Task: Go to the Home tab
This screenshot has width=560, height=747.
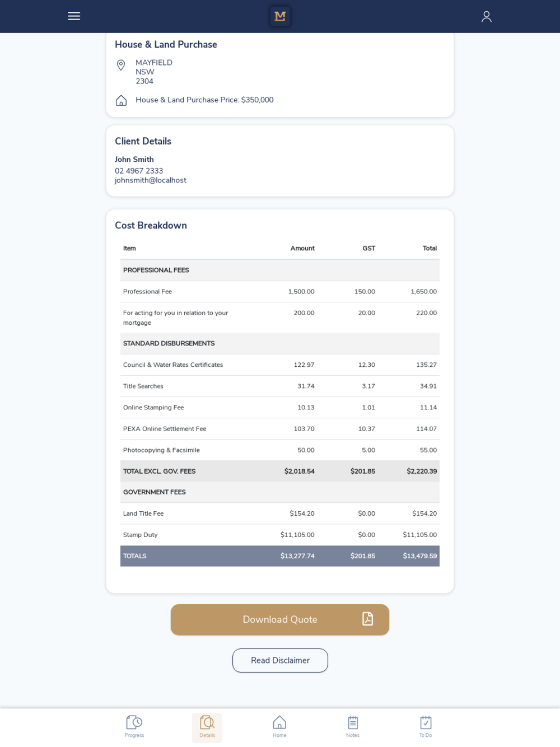Action: (x=279, y=727)
